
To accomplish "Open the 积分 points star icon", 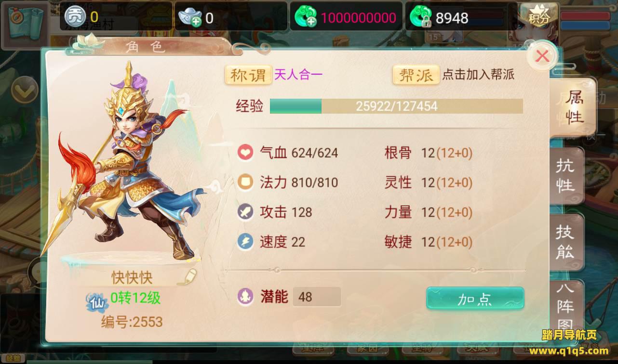I will [x=538, y=16].
